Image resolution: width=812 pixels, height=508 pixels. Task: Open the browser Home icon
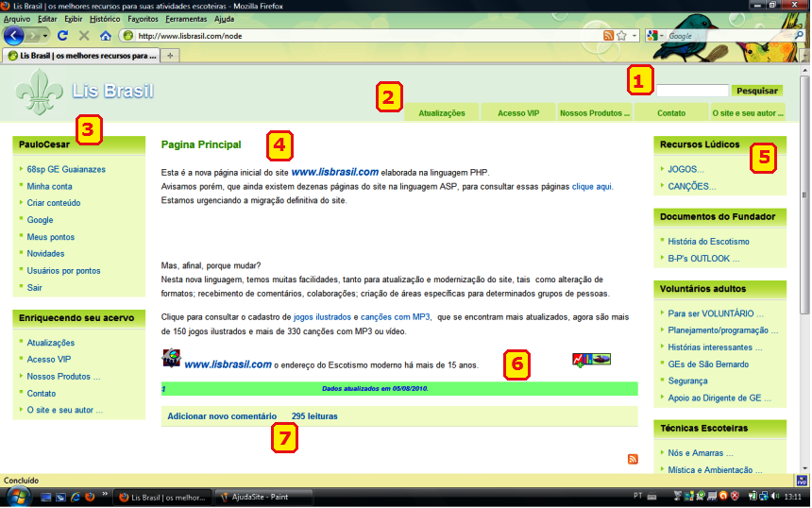pyautogui.click(x=106, y=36)
